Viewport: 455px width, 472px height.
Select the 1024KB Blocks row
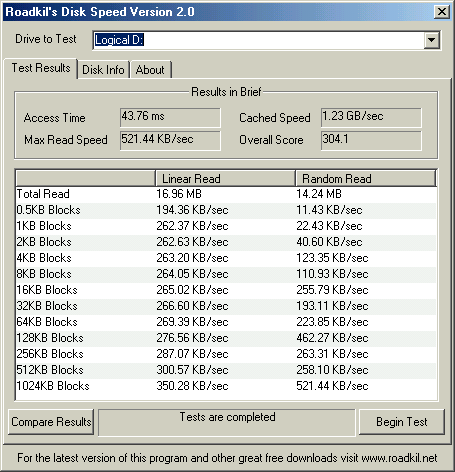(x=226, y=386)
